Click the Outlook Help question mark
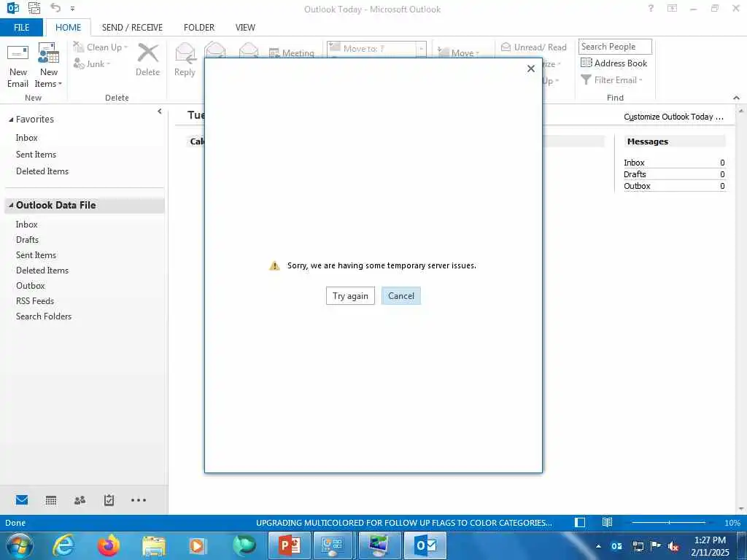 (x=651, y=8)
